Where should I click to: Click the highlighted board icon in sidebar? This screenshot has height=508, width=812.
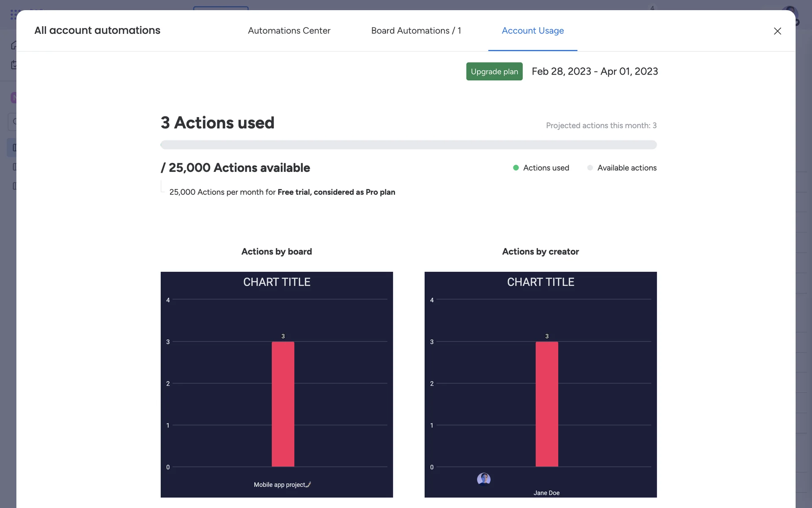click(14, 148)
